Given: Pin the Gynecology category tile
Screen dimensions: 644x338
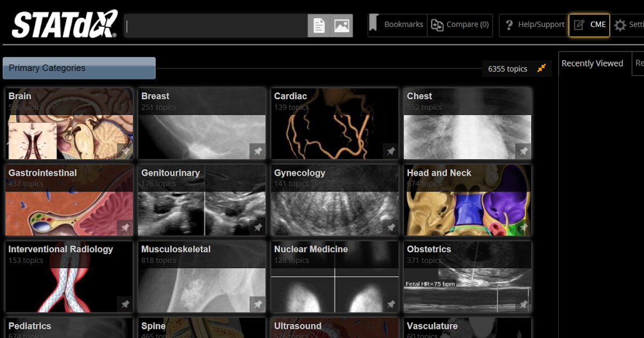Looking at the screenshot, I should pos(390,227).
